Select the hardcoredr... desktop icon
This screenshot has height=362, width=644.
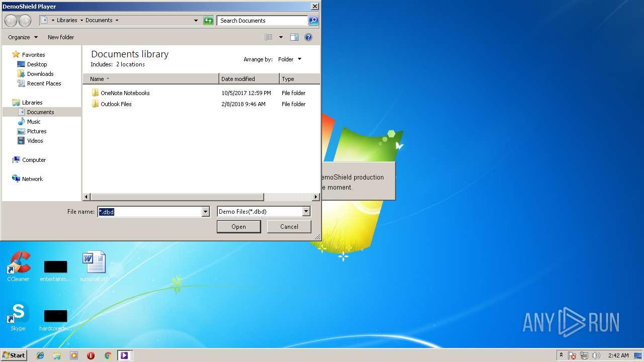pyautogui.click(x=55, y=320)
